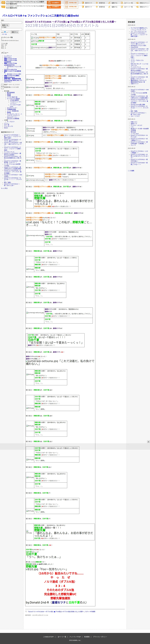Screen dimensions: 150x644
Task: Open このWikiのTOPへ footer link
Action: 48,637
